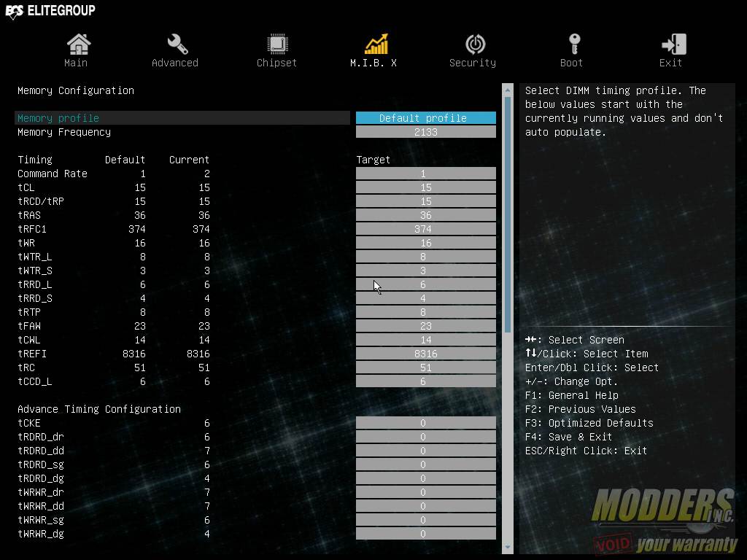Screen dimensions: 747x560
Task: Switch to the Exit tab label
Action: [x=670, y=63]
